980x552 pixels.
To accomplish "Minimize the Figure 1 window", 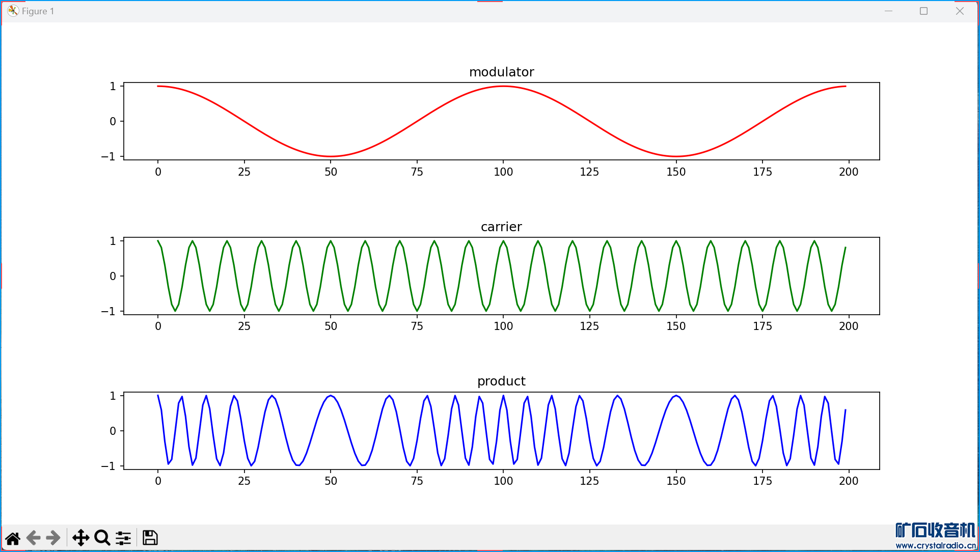I will [x=888, y=11].
